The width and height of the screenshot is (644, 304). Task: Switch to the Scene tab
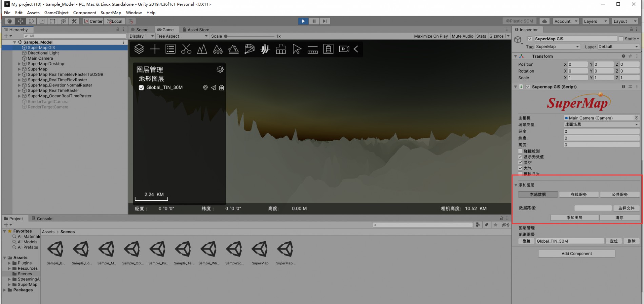click(140, 30)
